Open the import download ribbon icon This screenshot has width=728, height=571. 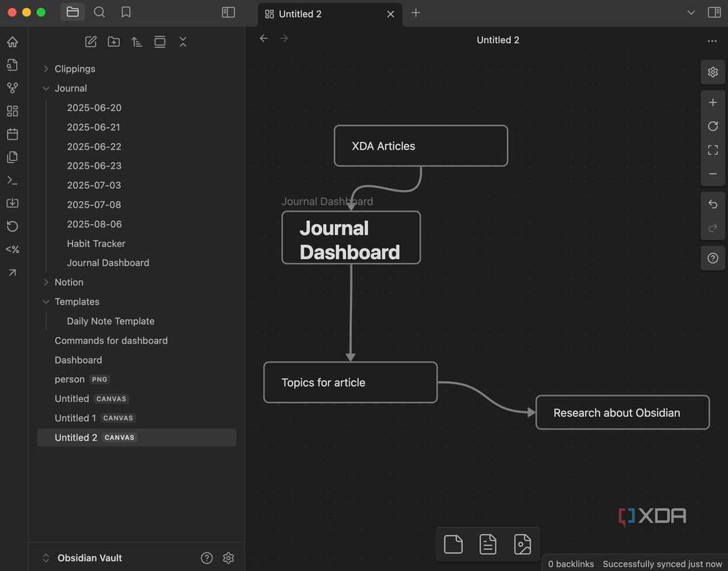point(13,203)
